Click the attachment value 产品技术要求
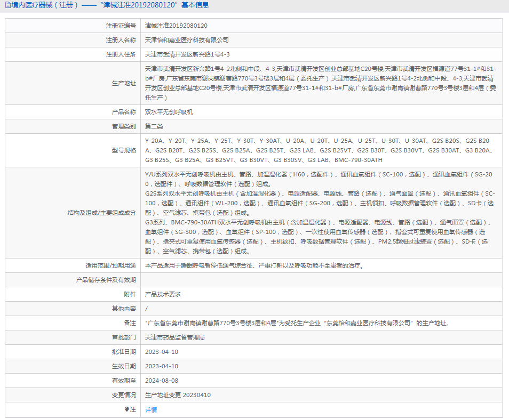 [x=163, y=294]
